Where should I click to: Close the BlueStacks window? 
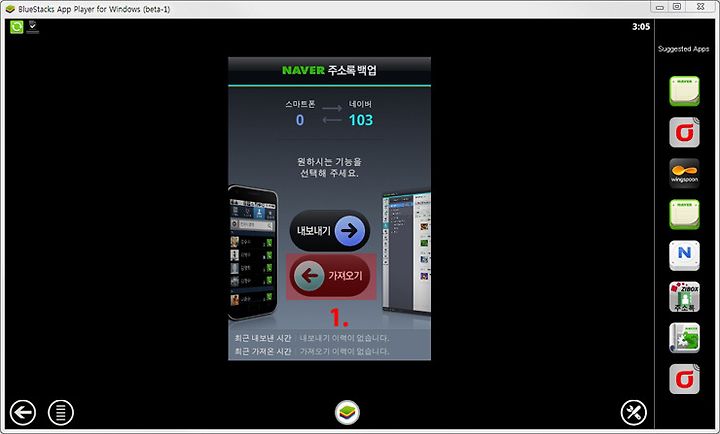[701, 7]
